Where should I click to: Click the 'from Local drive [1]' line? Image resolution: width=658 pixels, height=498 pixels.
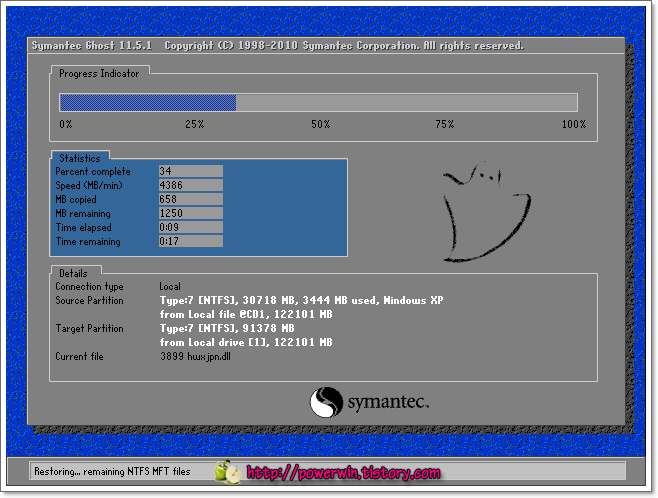pyautogui.click(x=246, y=342)
